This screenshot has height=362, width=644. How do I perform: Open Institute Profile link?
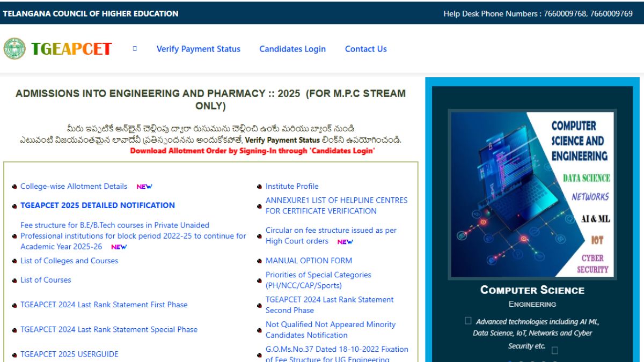(x=292, y=187)
